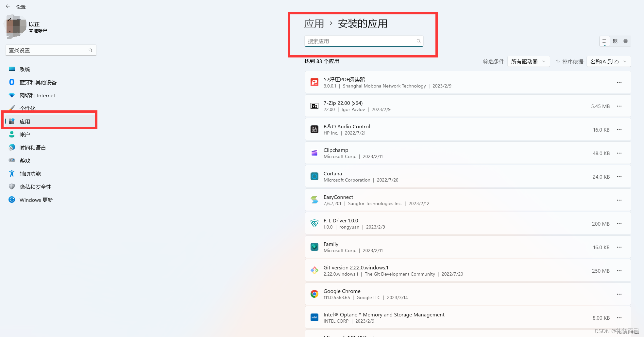This screenshot has width=644, height=337.
Task: Click the 辅助功能 accessibility icon
Action: 12,173
